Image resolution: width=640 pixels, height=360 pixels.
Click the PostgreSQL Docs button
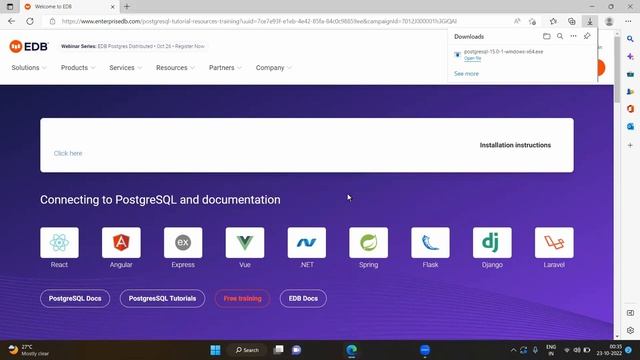click(75, 298)
